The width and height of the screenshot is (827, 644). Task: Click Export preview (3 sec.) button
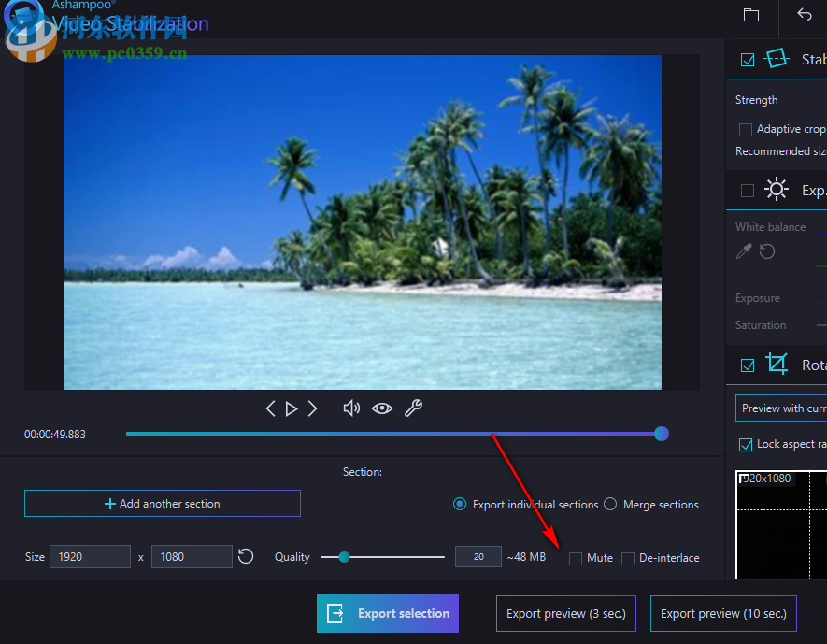coord(565,613)
